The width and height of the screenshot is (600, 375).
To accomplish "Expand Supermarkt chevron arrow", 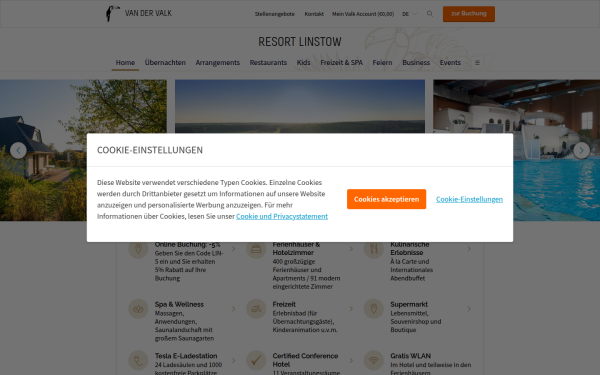I will (469, 309).
